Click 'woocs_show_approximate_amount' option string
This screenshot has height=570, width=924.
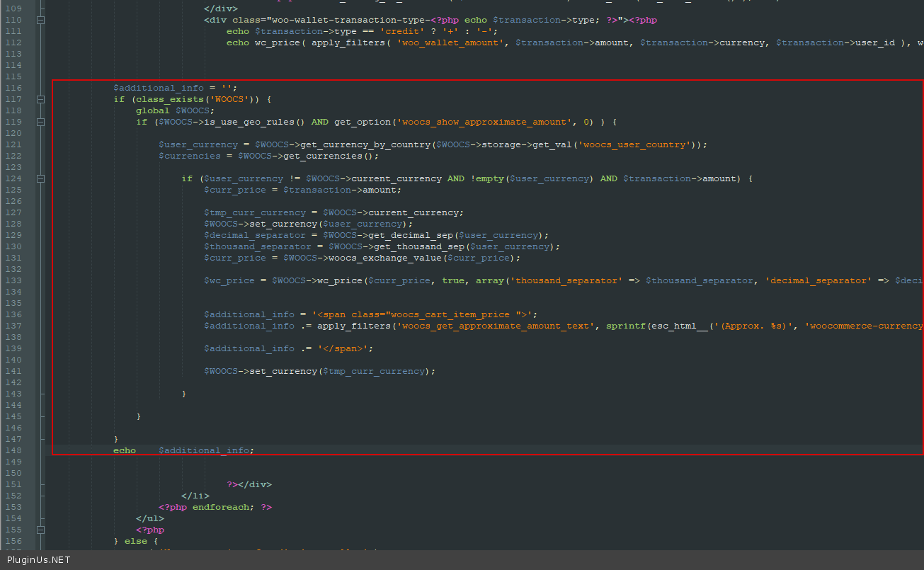(484, 122)
